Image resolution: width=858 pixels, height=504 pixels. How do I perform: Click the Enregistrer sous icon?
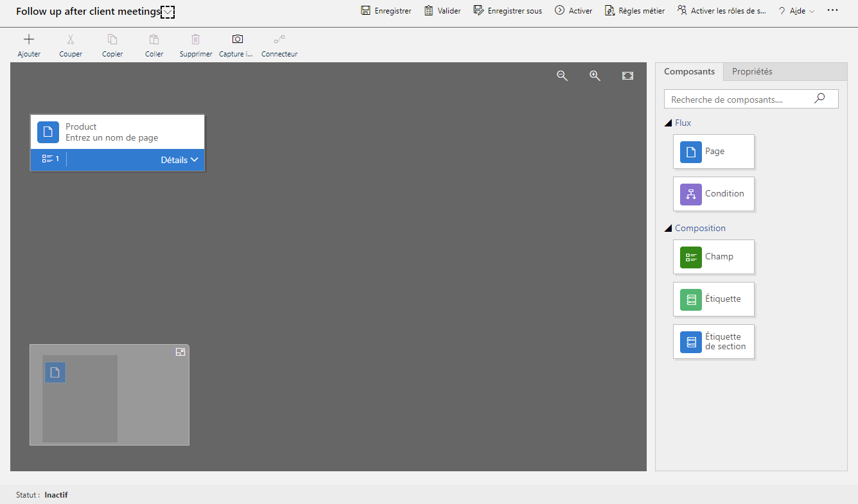pyautogui.click(x=478, y=10)
